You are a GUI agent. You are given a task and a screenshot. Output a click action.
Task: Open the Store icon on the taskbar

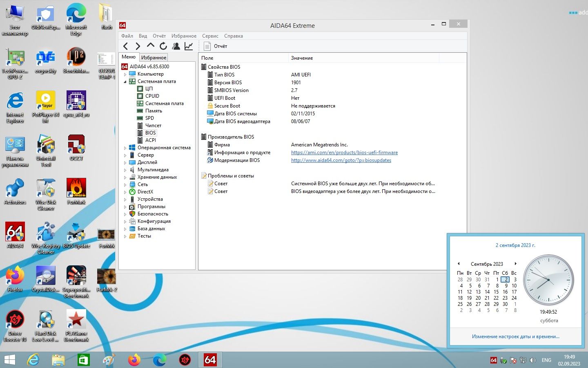click(84, 360)
